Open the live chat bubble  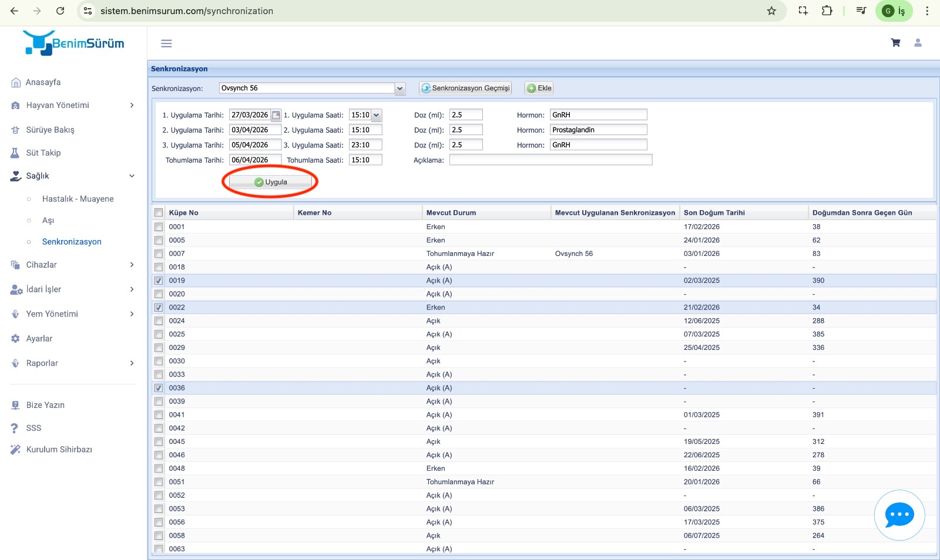pyautogui.click(x=899, y=515)
